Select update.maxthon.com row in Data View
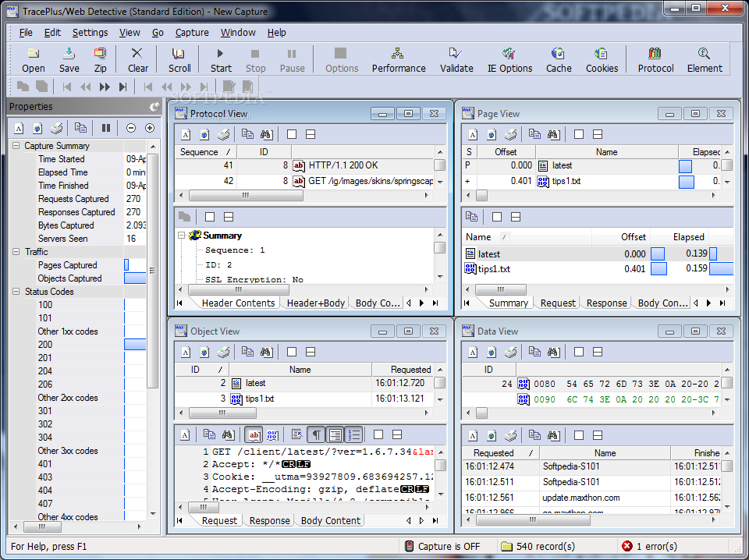The image size is (749, 560). pyautogui.click(x=591, y=498)
